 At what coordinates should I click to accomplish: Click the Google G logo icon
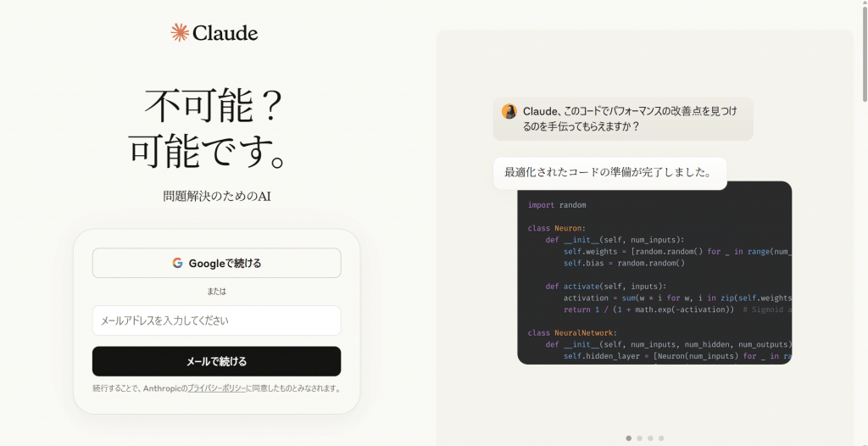click(x=177, y=263)
